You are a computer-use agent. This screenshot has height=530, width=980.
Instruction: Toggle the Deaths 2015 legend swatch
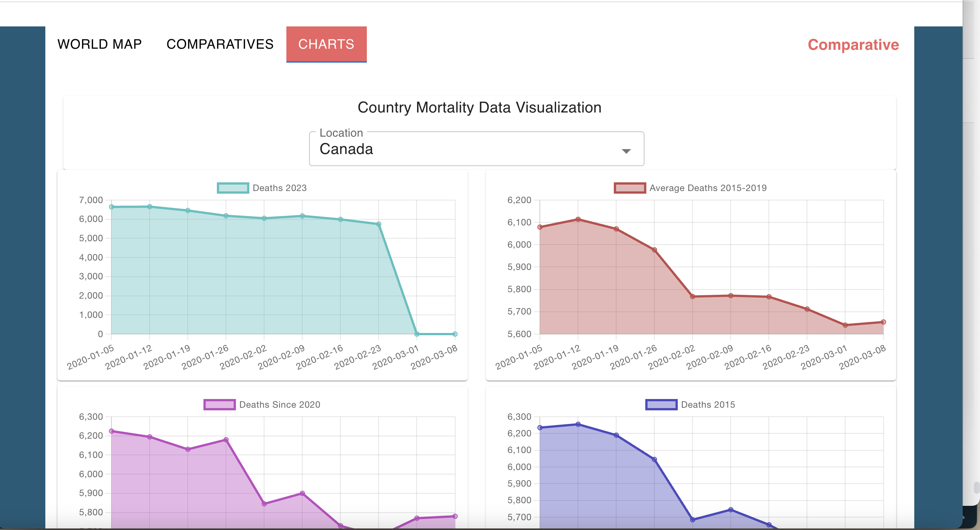pyautogui.click(x=661, y=405)
